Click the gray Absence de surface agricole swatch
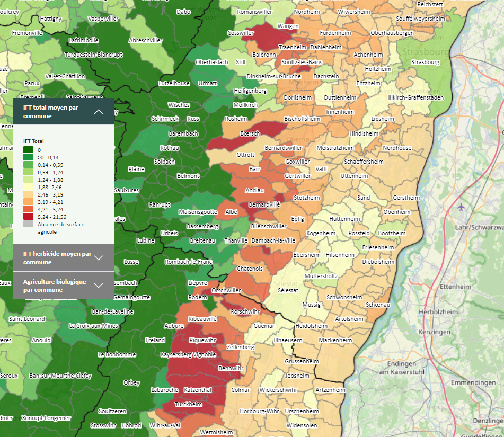The width and height of the screenshot is (504, 437). [29, 224]
